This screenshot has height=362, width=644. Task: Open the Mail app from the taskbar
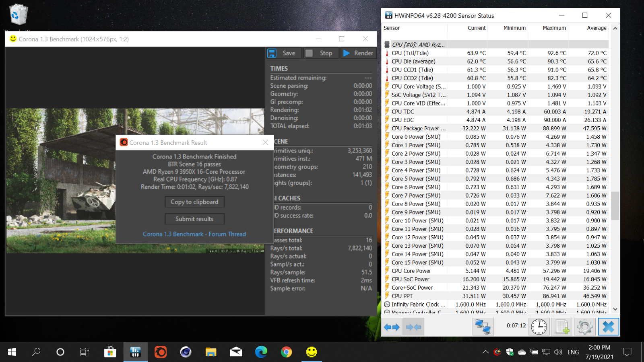236,352
